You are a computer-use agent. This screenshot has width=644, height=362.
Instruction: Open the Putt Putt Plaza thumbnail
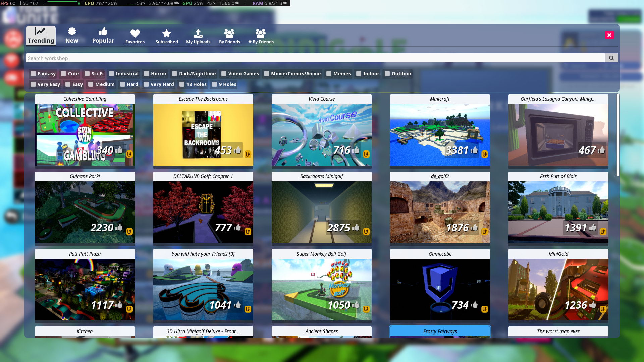pos(85,290)
